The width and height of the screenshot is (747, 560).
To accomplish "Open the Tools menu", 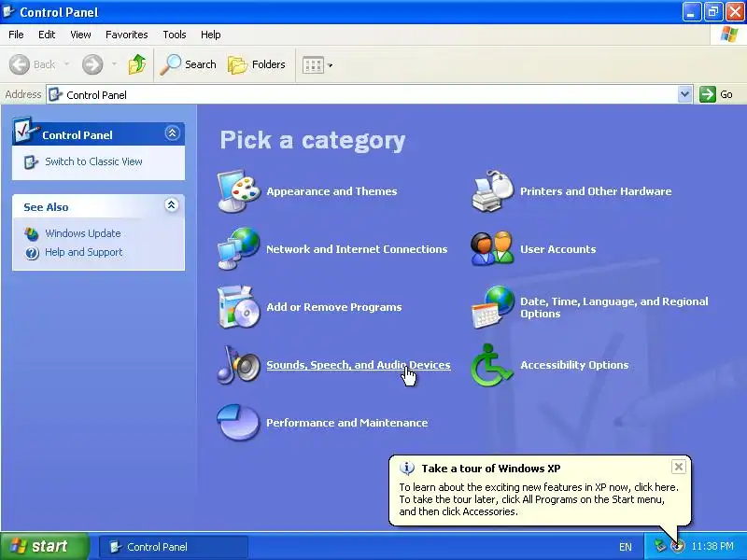I will [175, 35].
